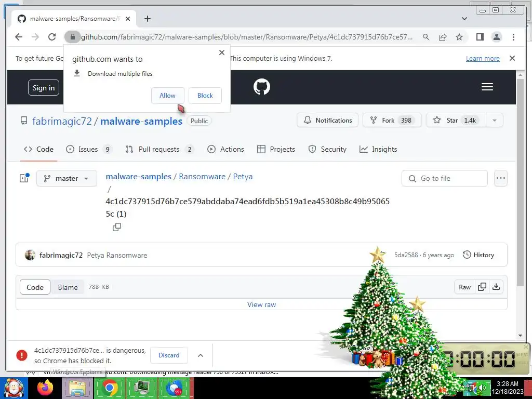532x399 pixels.
Task: Open the Chrome profile avatar
Action: [x=496, y=37]
